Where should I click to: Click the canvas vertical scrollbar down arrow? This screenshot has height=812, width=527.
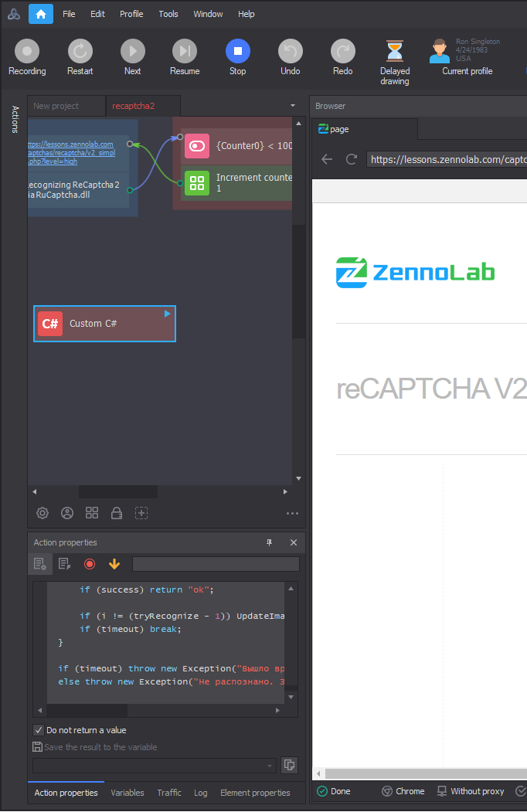pyautogui.click(x=298, y=478)
